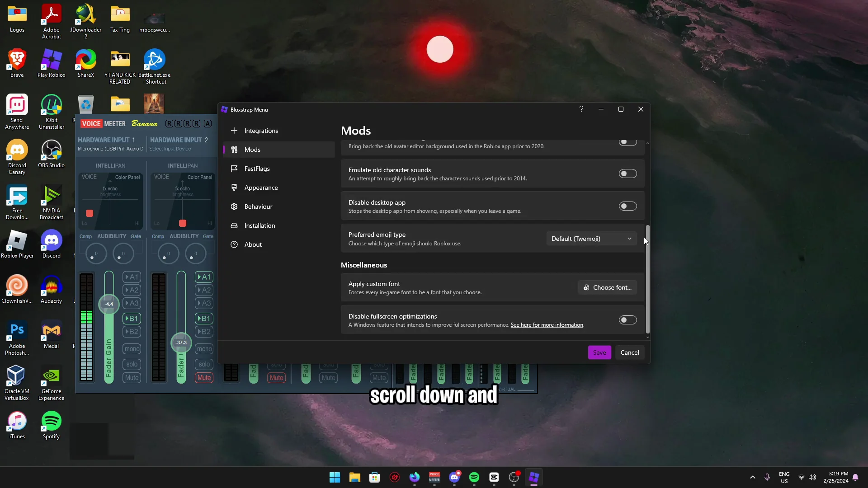868x488 pixels.
Task: Mute Hardware Input 1 in Voicemeeter
Action: [131, 378]
